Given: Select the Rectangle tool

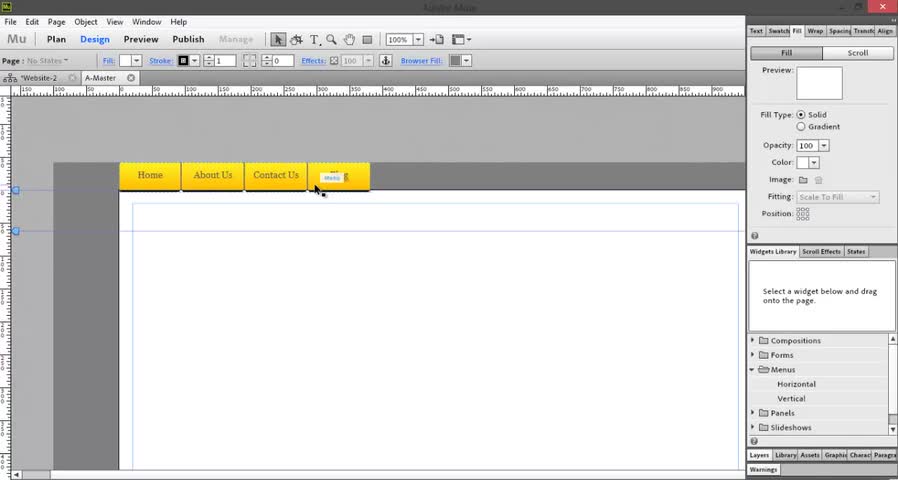Looking at the screenshot, I should pyautogui.click(x=367, y=40).
